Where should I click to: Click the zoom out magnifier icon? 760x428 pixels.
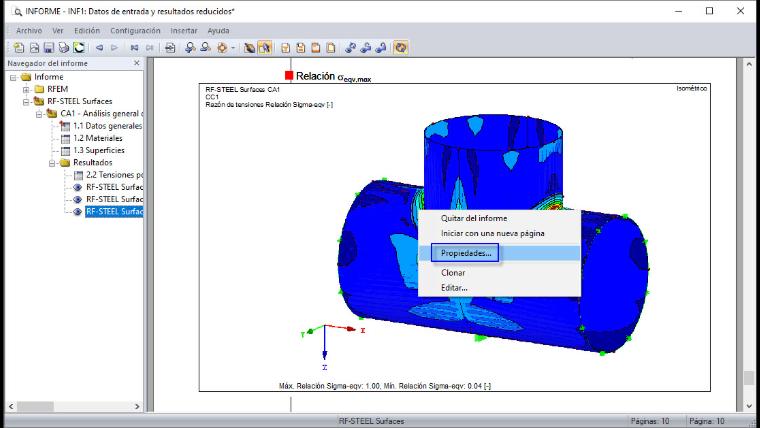click(206, 48)
